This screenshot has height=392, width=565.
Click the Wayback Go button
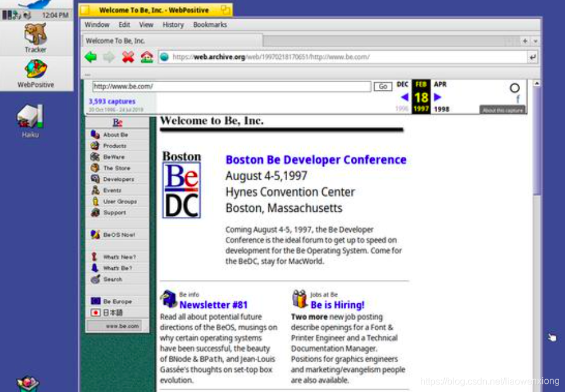click(x=383, y=86)
